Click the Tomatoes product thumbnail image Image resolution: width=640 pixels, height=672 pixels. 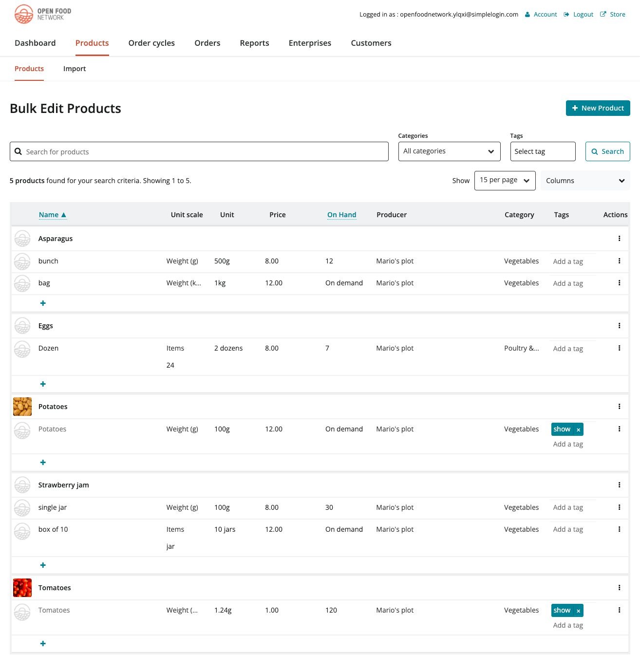22,588
